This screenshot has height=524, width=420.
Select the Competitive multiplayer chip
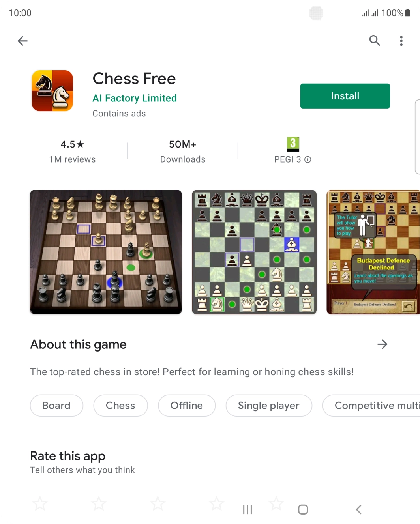coord(371,406)
